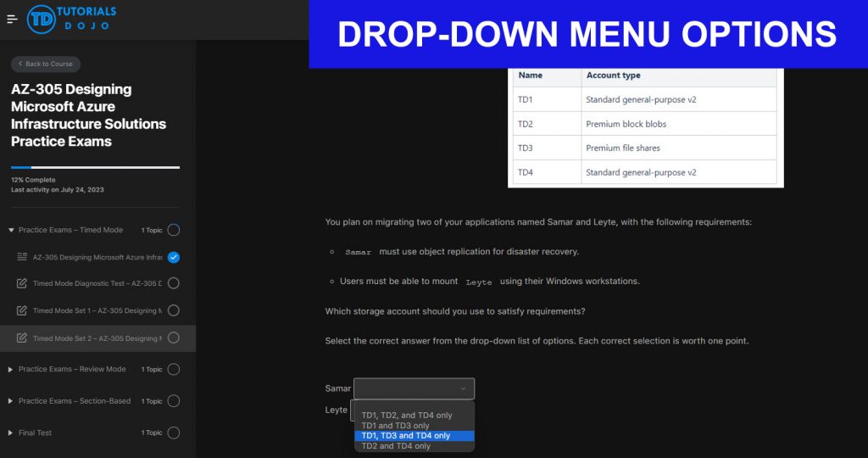Expand Practice Exams – Review Mode section

(11, 369)
